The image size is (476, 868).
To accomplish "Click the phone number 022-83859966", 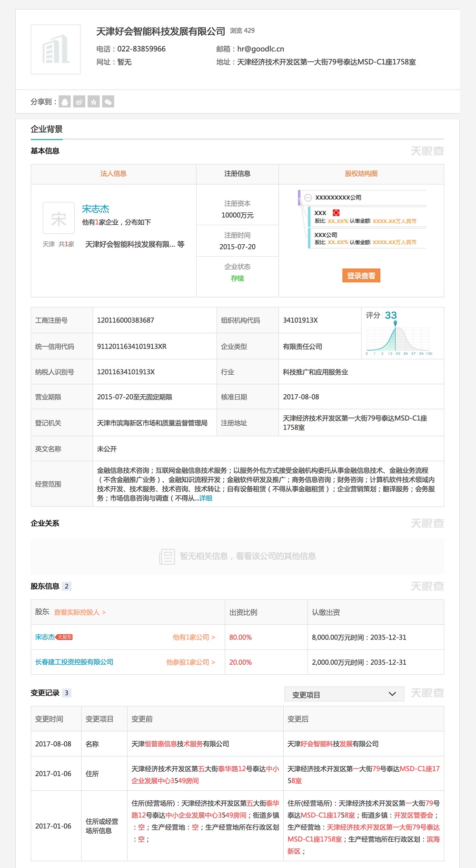I will click(x=141, y=49).
